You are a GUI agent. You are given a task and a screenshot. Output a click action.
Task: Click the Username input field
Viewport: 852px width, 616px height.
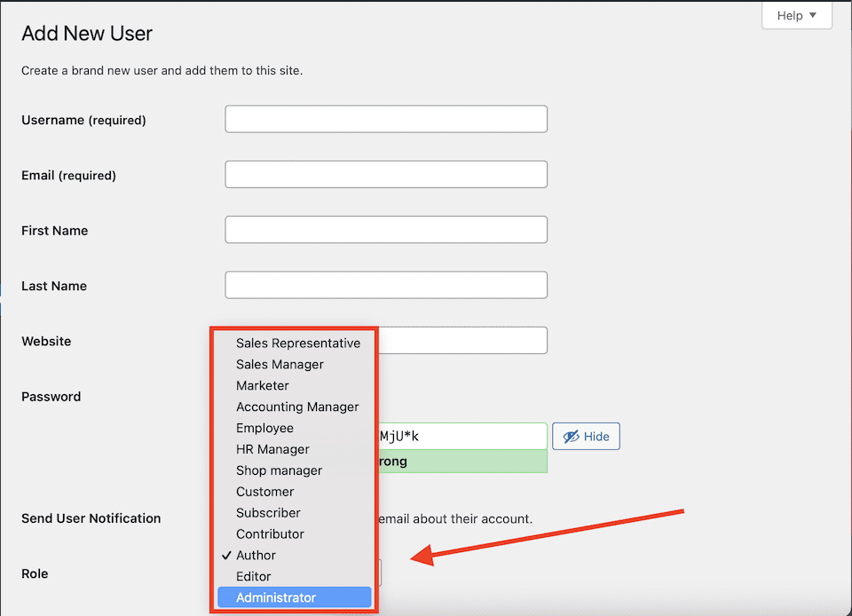pyautogui.click(x=386, y=118)
